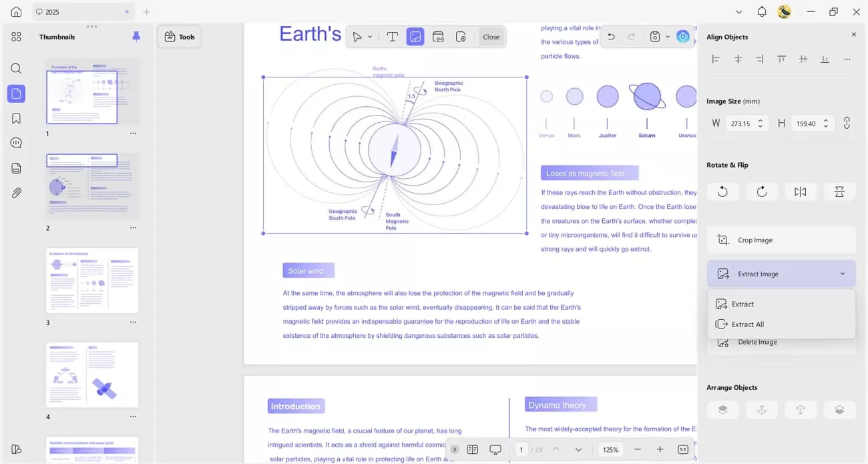
Task: Align objects to horizontal center
Action: click(x=738, y=59)
